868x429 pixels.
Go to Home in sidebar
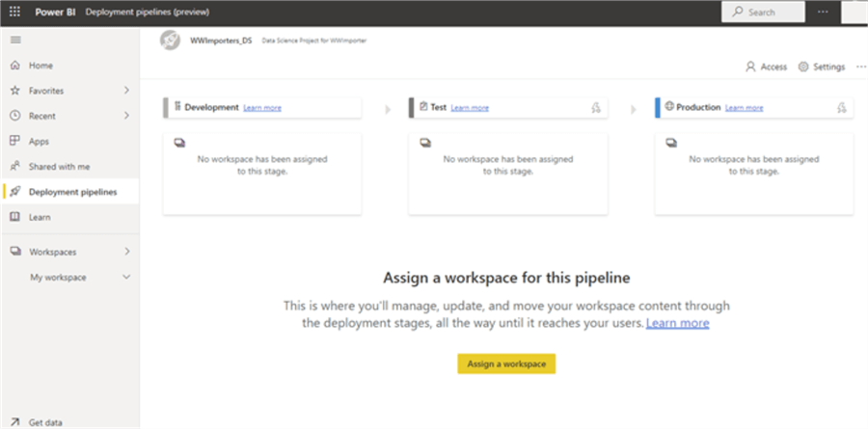point(41,66)
